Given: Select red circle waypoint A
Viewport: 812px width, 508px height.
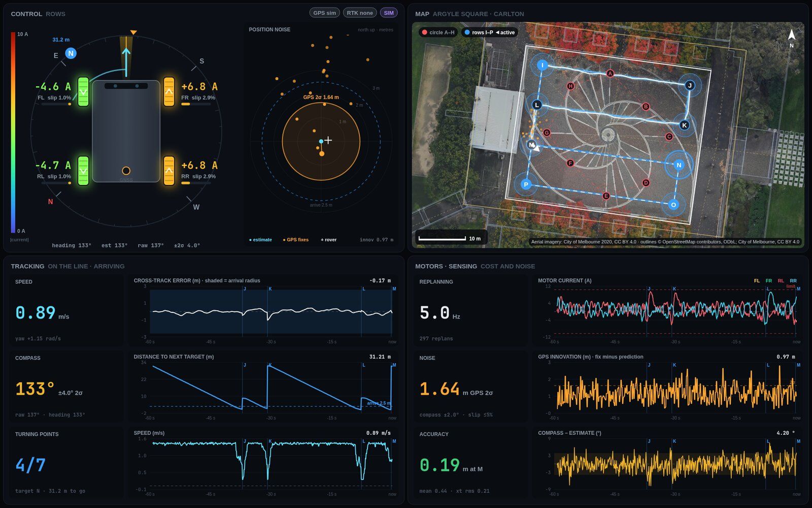Looking at the screenshot, I should (611, 74).
